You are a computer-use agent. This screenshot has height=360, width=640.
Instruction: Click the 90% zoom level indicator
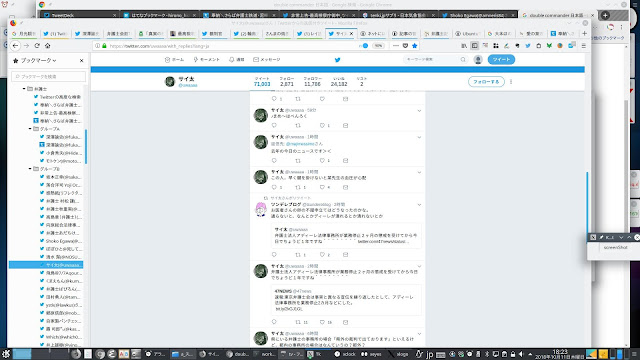pyautogui.click(x=378, y=46)
